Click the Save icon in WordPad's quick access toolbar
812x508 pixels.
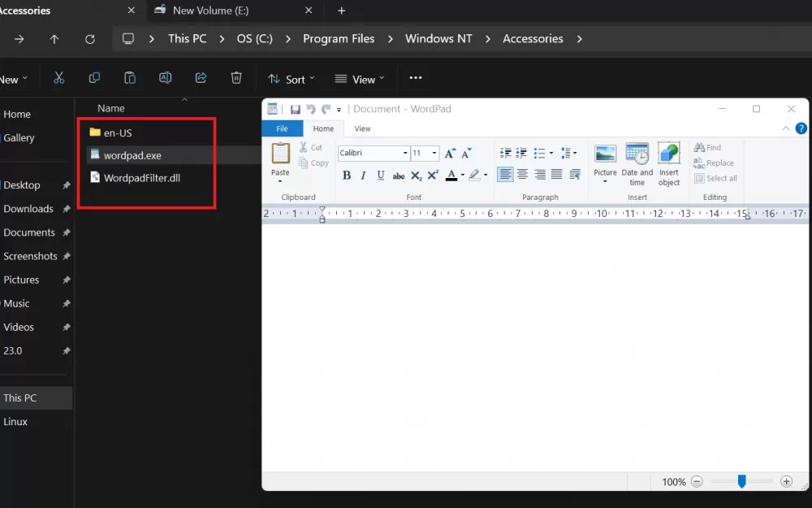tap(296, 110)
